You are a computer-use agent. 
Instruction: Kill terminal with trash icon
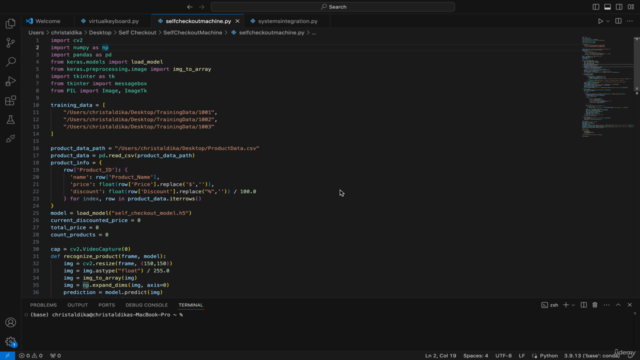coord(595,305)
